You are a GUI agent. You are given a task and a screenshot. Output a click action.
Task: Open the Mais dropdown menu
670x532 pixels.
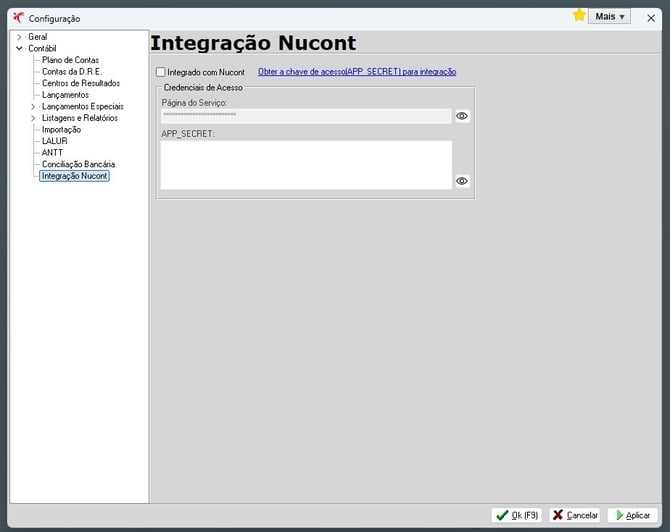coord(610,17)
